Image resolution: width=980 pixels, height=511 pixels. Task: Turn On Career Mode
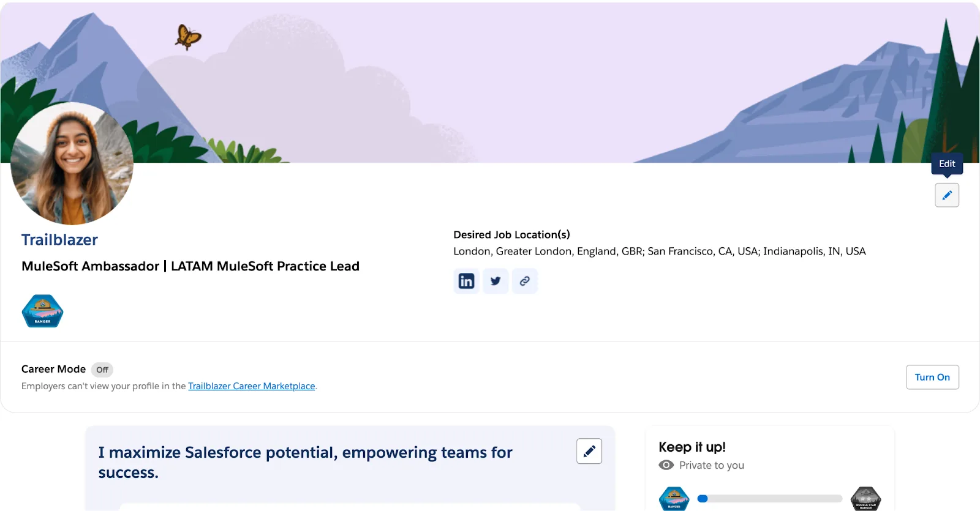point(932,377)
